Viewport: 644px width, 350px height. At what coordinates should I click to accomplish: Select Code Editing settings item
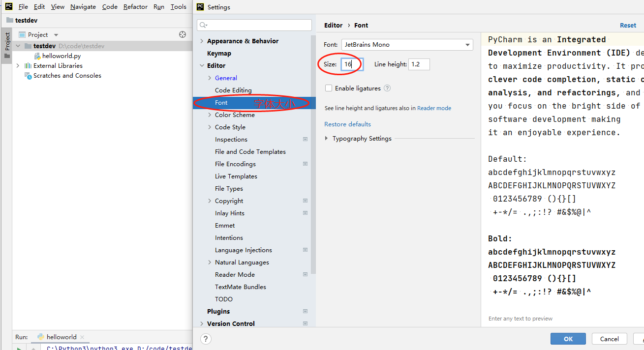[233, 90]
